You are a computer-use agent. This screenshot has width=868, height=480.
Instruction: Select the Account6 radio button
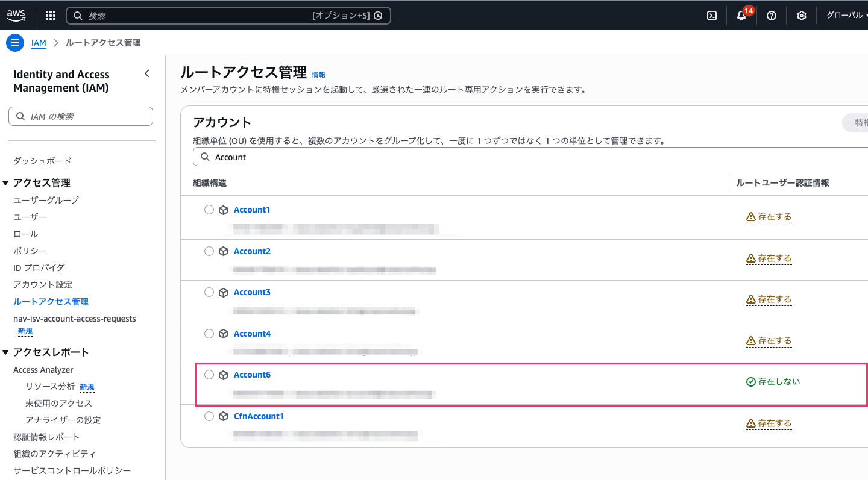(x=209, y=375)
